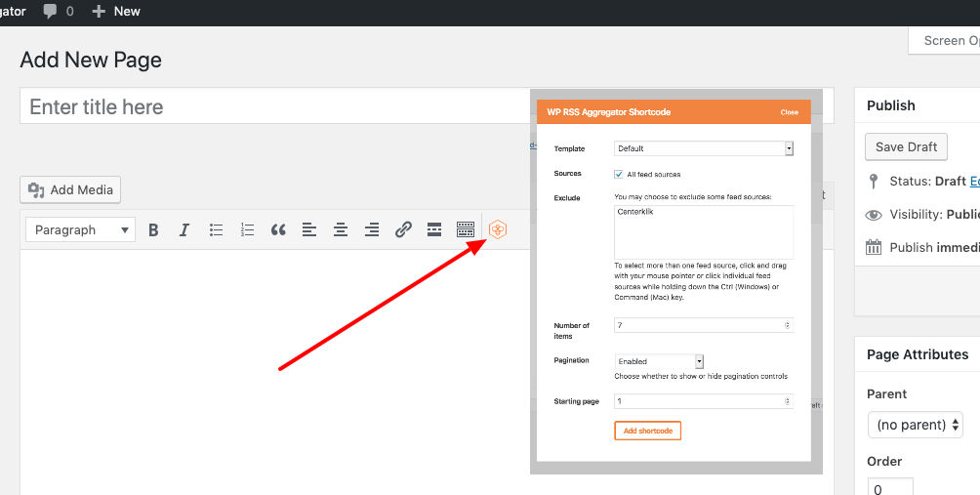Viewport: 980px width, 495px height.
Task: Align text center
Action: point(341,230)
